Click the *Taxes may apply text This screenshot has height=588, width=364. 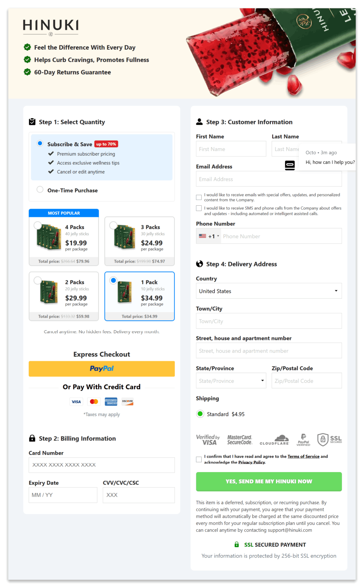[x=102, y=414]
